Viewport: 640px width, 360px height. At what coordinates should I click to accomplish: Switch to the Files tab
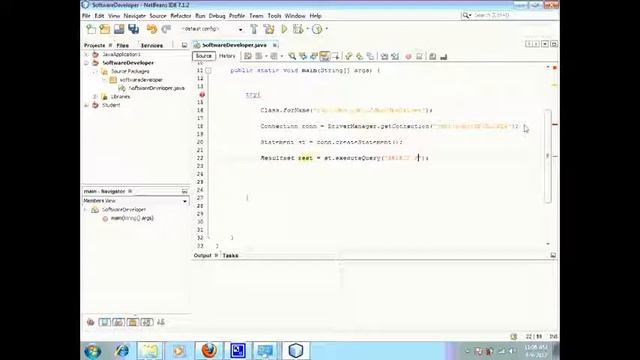point(122,45)
